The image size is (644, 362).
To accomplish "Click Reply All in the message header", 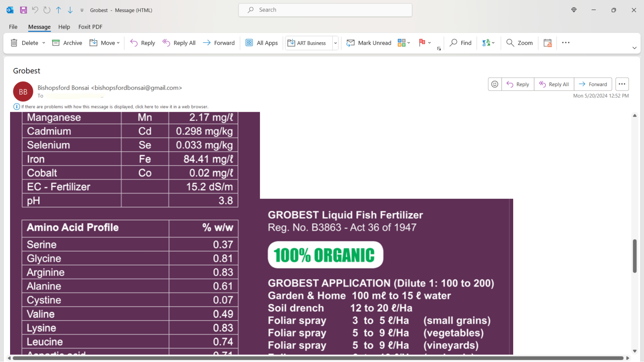I will tap(554, 84).
